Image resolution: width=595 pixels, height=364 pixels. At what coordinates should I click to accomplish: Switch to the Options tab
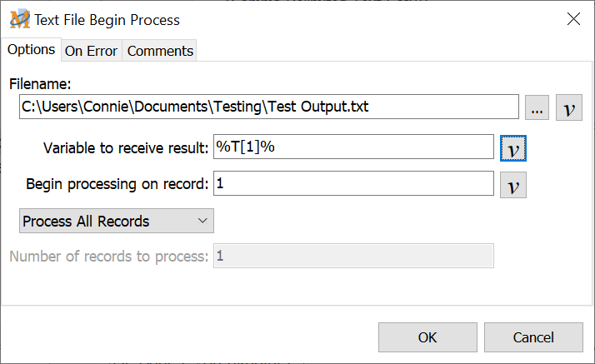tap(31, 50)
